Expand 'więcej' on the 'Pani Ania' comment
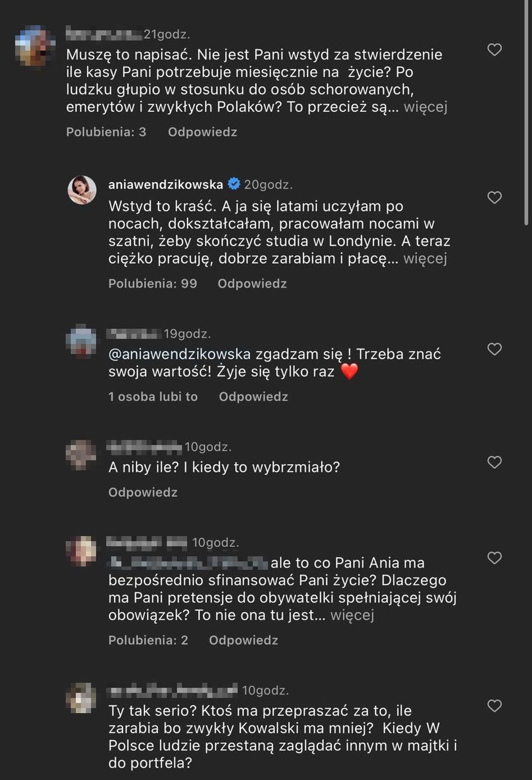Image resolution: width=532 pixels, height=780 pixels. pos(352,615)
